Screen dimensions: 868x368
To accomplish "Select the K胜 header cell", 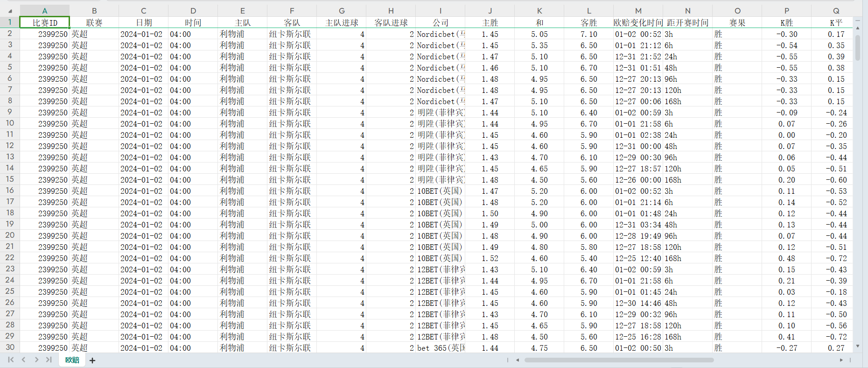I will (x=787, y=22).
